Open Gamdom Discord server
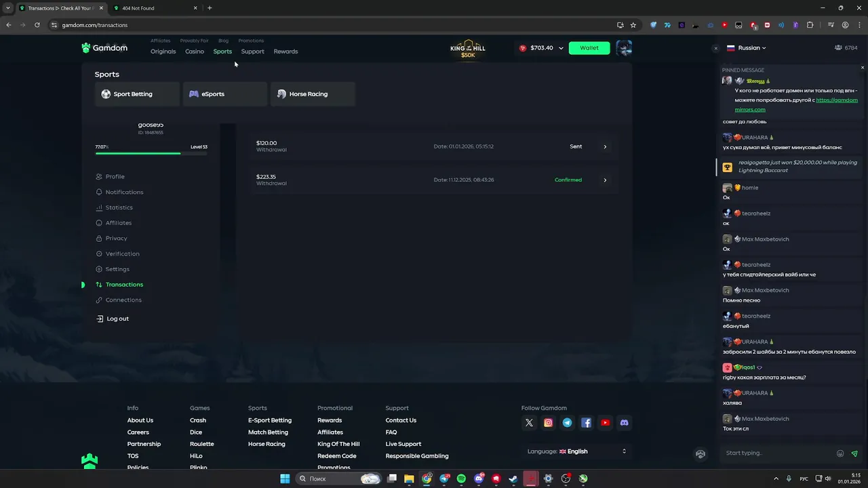The image size is (868, 488). click(x=624, y=423)
